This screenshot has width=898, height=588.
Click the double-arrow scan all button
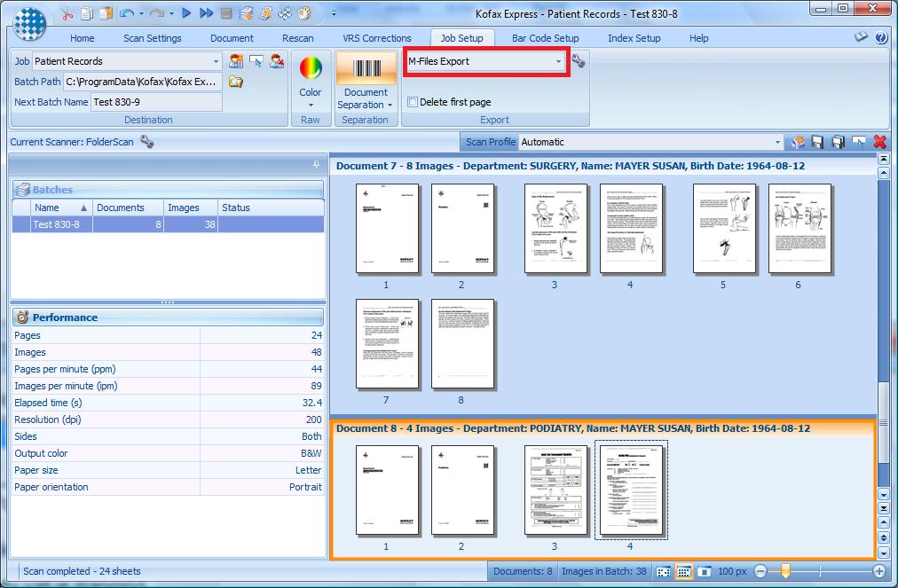coord(206,13)
